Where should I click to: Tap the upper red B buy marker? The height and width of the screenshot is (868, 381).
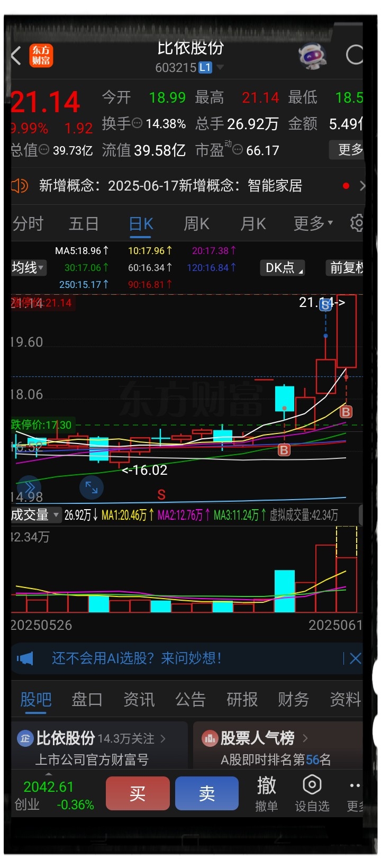coord(346,412)
